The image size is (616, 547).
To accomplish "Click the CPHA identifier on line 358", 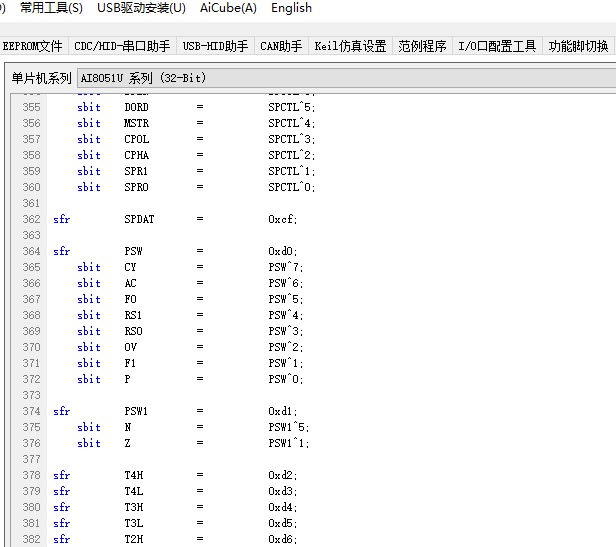I will (137, 155).
